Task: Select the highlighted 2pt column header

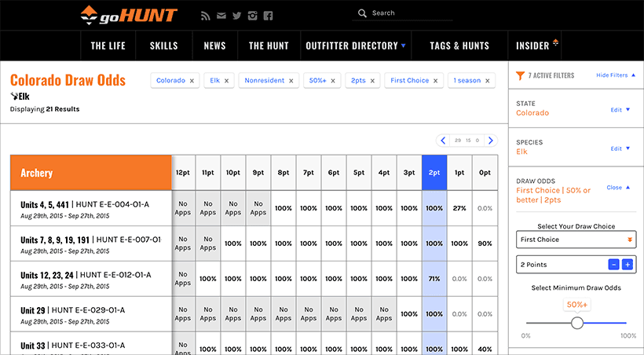Action: 434,173
